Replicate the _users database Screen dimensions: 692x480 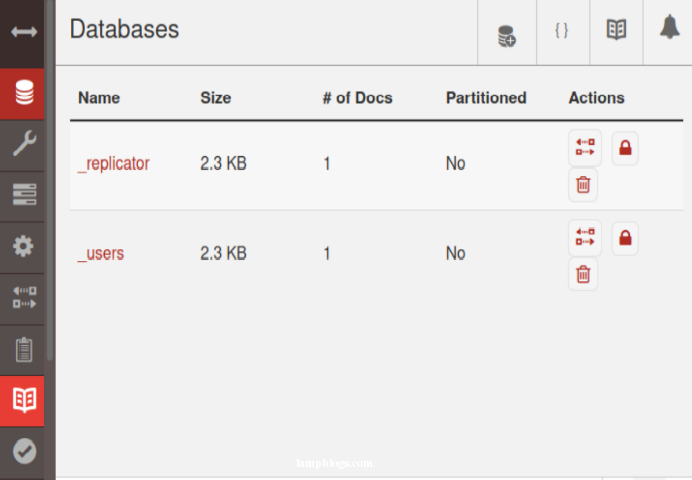point(584,238)
